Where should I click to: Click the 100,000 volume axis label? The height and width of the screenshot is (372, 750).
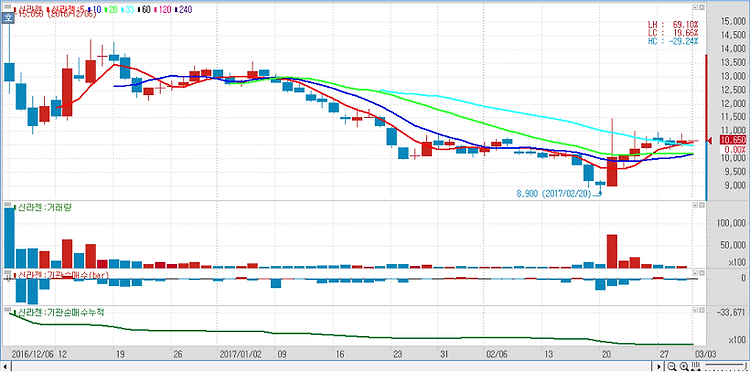coord(732,223)
